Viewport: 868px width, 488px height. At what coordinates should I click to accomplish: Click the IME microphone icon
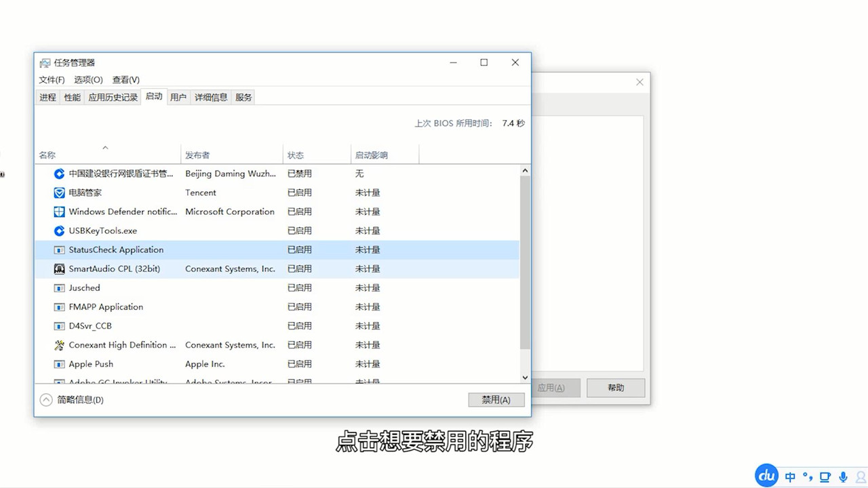point(843,477)
